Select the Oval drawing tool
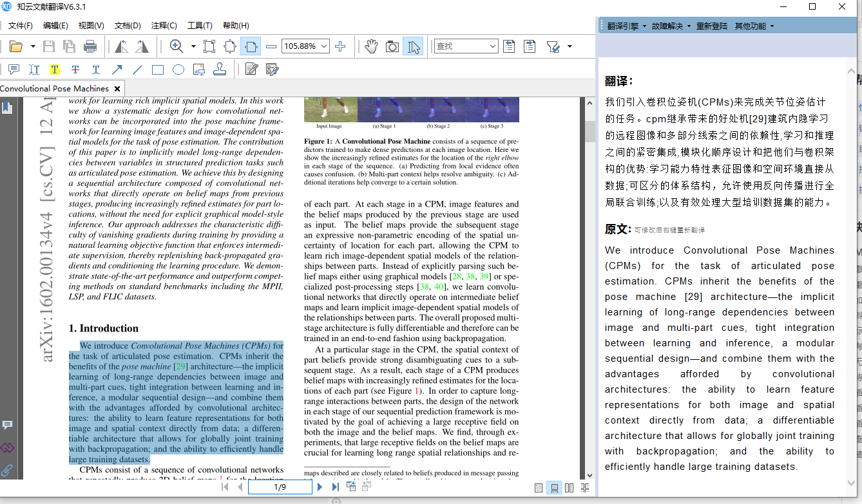 tap(178, 70)
